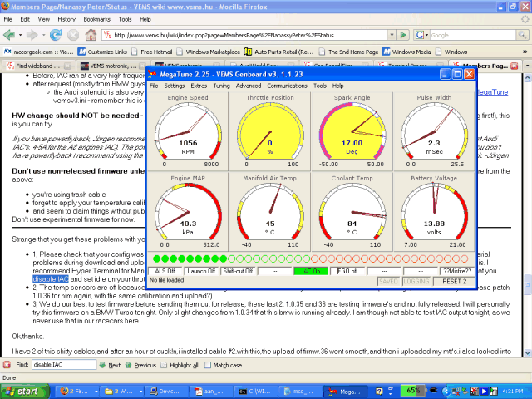The image size is (532, 399).
Task: Click EGO off status indicator
Action: [347, 271]
